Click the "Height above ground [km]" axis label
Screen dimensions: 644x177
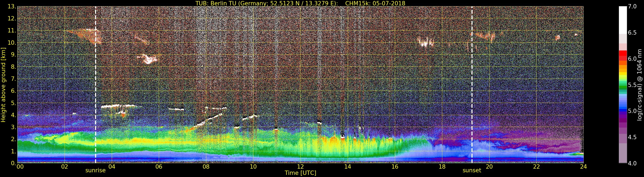coord(3,85)
